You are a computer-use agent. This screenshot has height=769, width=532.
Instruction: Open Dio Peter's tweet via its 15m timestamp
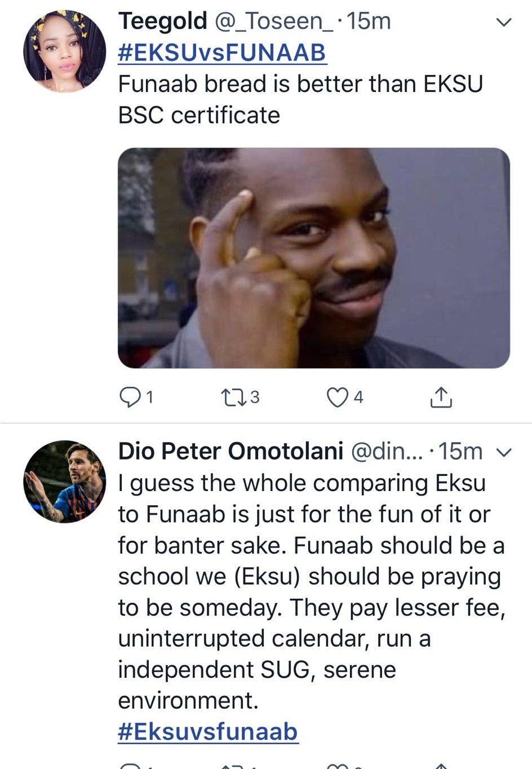(460, 451)
